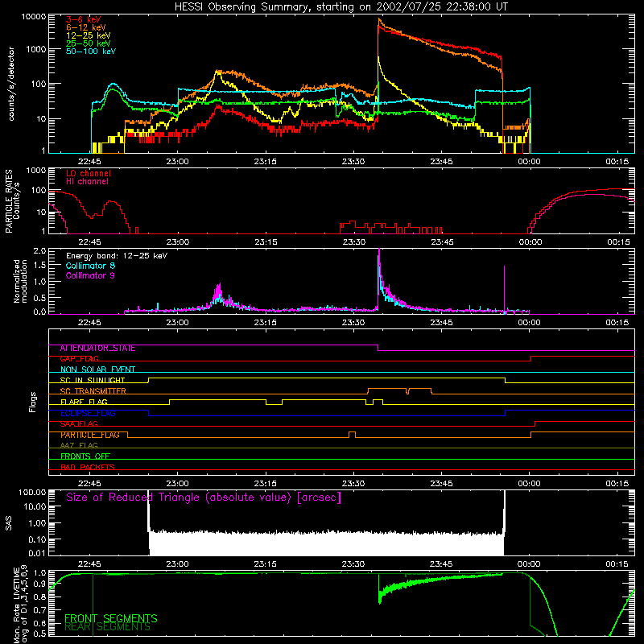Click the Energy band: 12-25 keV label
The image size is (644, 644).
pos(117,256)
